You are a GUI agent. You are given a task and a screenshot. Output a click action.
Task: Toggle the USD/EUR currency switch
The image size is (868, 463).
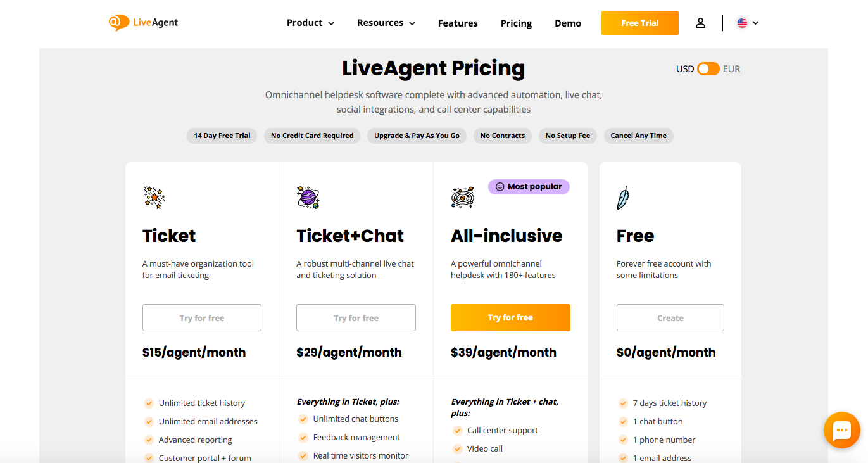708,69
